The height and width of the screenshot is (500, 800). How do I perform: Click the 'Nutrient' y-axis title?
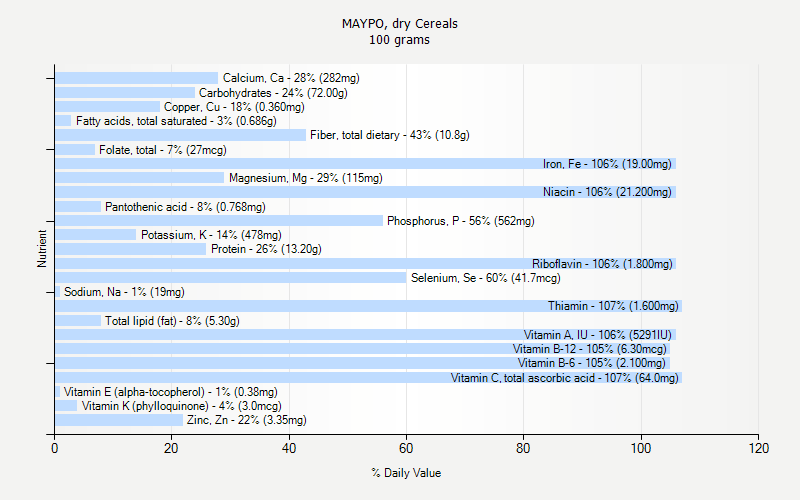tap(42, 249)
